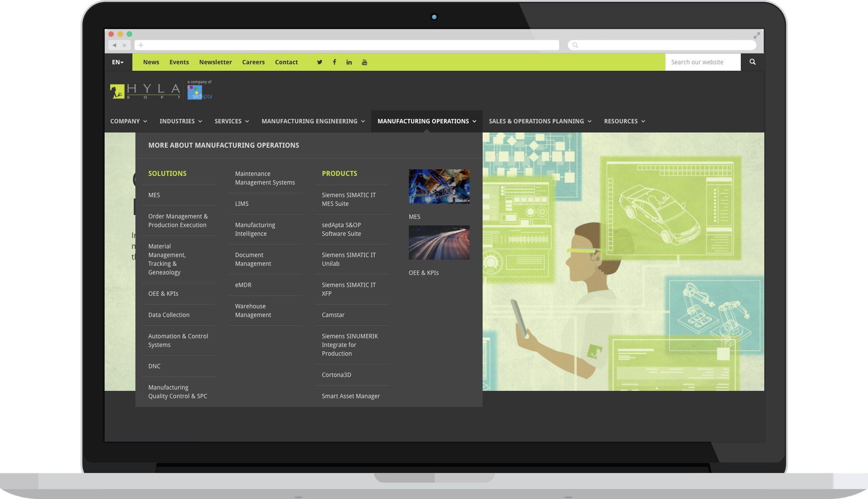Click the browser address bar
The height and width of the screenshot is (499, 868).
pos(347,45)
